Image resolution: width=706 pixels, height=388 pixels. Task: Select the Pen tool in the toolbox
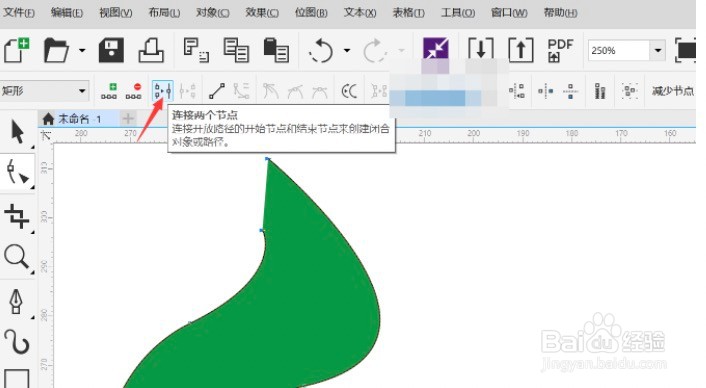pyautogui.click(x=17, y=302)
